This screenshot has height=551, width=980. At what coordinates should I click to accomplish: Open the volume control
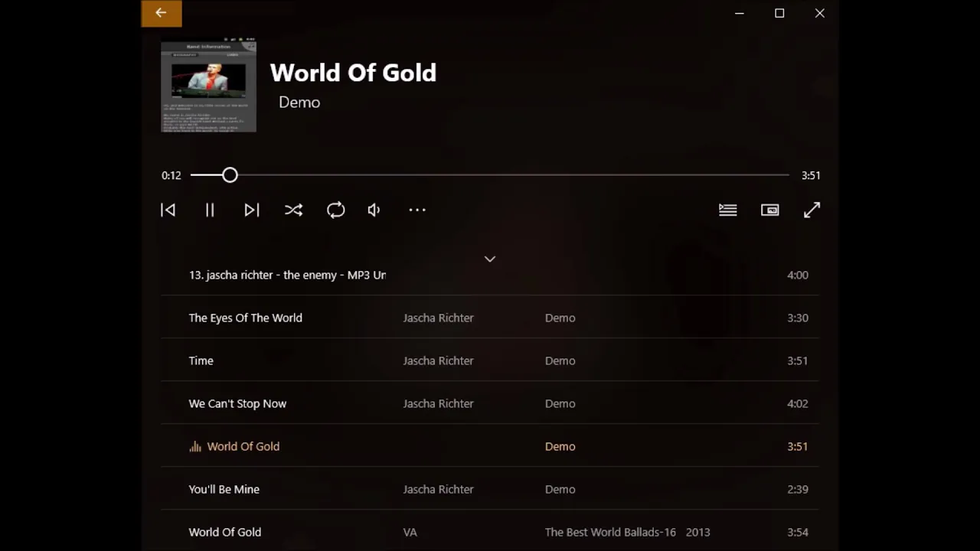[x=374, y=210]
